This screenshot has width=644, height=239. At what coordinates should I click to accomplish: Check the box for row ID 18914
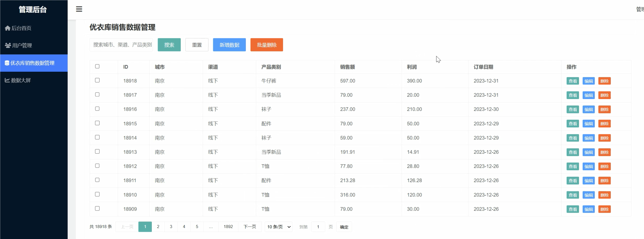[x=97, y=137]
